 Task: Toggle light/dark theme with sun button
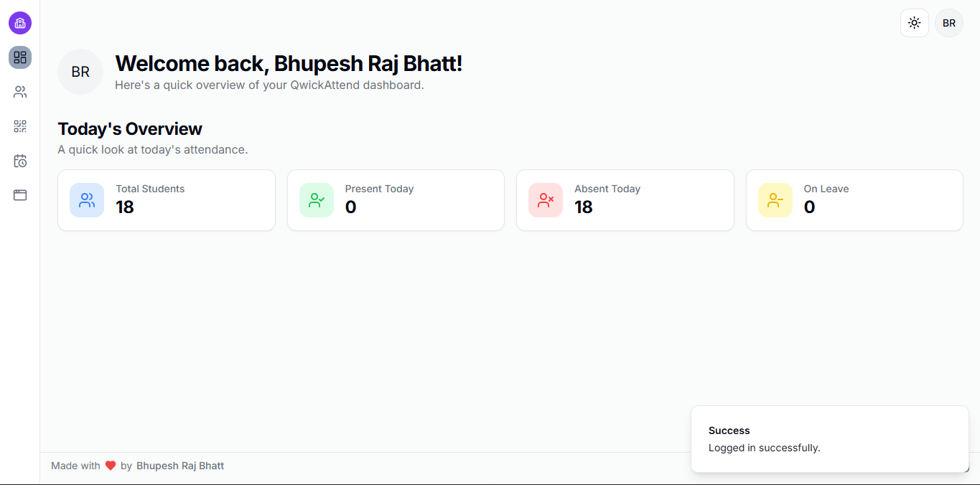click(x=914, y=23)
